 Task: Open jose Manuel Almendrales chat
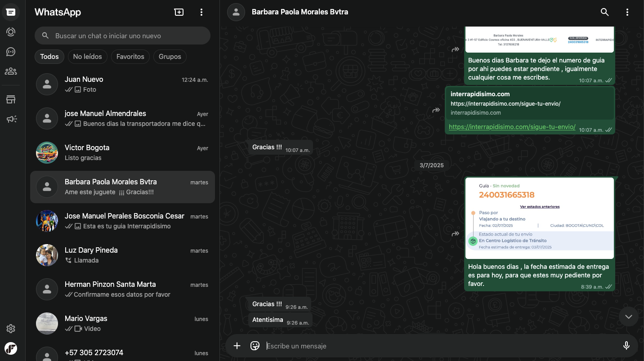pos(122,118)
